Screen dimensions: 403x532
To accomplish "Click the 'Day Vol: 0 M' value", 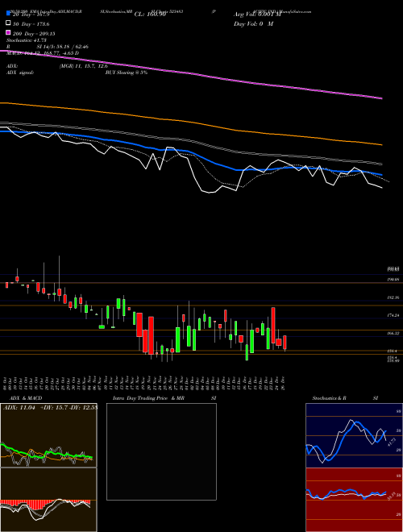I will tap(253, 24).
